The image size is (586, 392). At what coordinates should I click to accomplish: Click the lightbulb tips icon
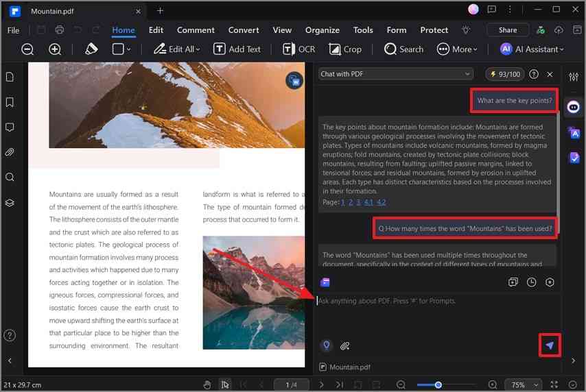[x=466, y=30]
